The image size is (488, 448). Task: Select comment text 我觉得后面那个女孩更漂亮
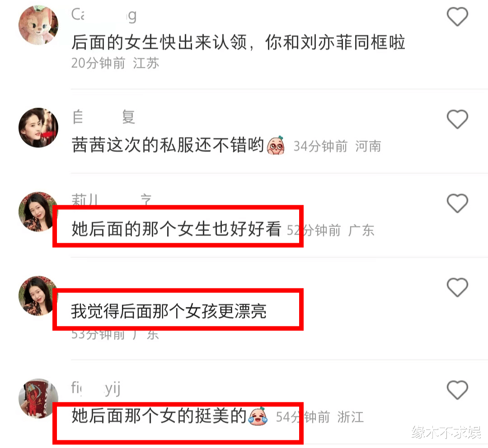(169, 311)
